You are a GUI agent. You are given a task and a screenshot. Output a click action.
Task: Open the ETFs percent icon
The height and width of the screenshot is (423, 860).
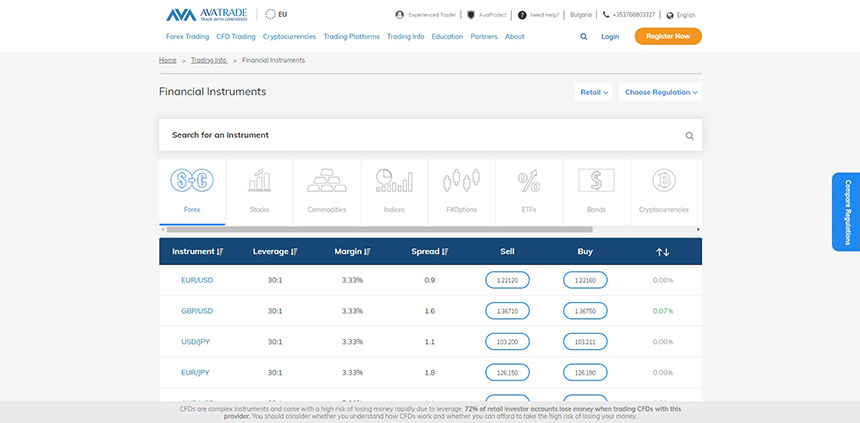(529, 181)
